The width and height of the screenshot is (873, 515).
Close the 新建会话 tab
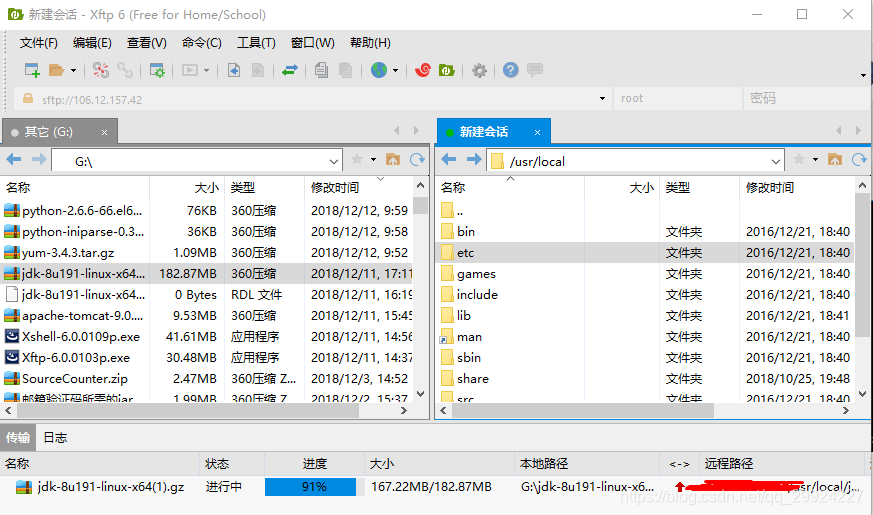click(x=537, y=133)
